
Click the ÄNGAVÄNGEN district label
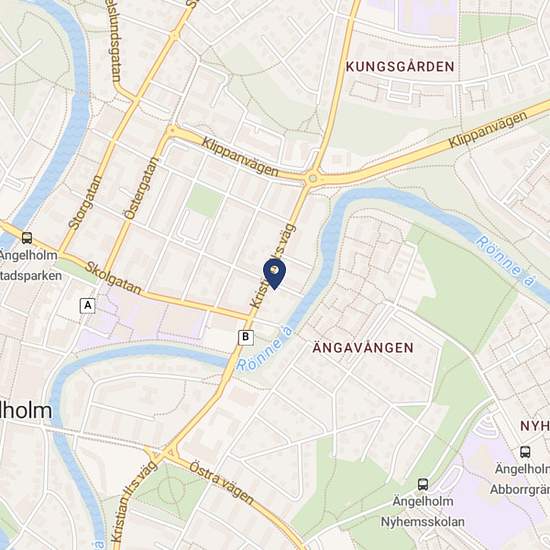363,348
